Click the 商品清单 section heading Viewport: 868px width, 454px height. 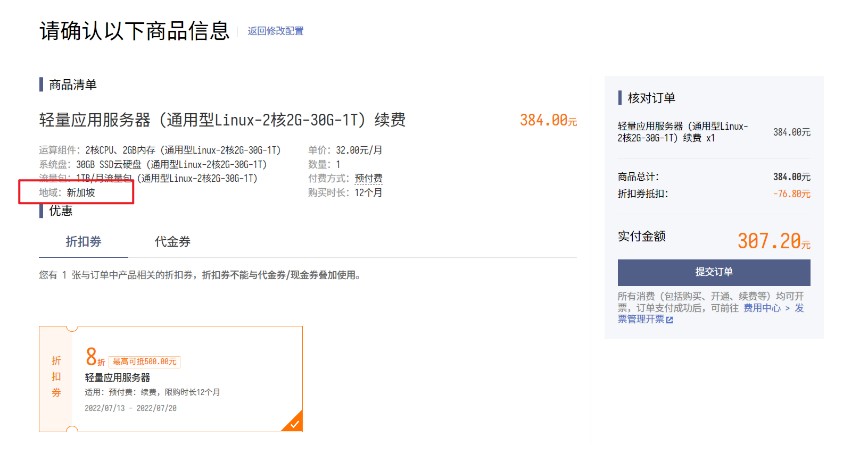[x=73, y=85]
